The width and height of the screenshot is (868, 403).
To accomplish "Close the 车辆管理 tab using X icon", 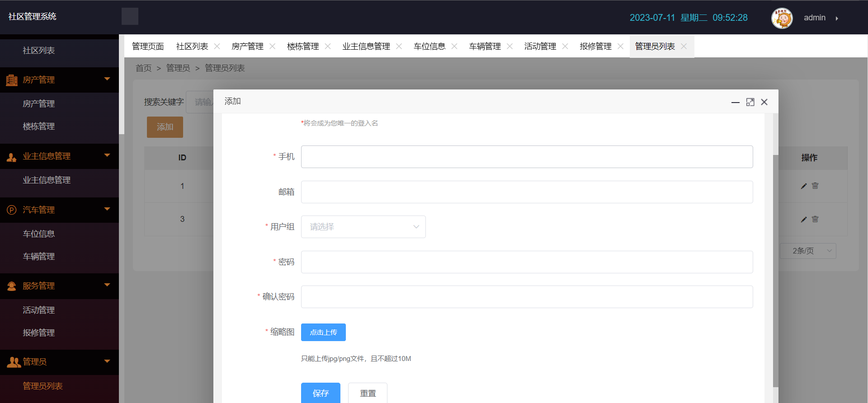I will point(509,46).
